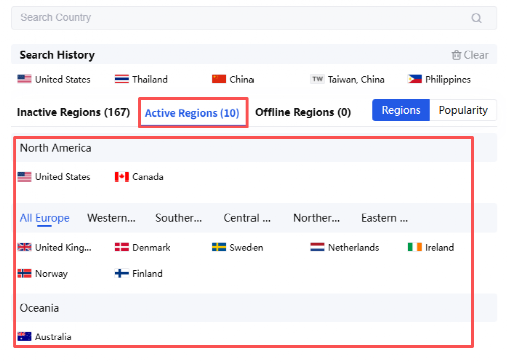
Task: Click the Denmark flag icon
Action: [122, 247]
